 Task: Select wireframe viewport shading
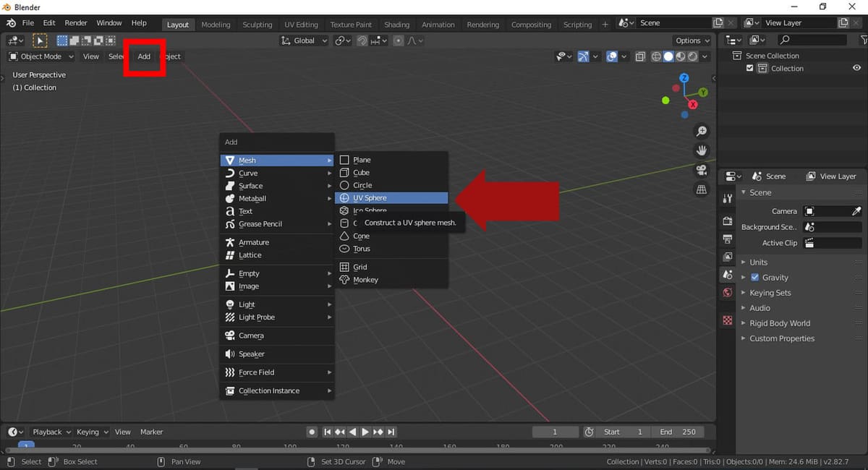click(657, 56)
